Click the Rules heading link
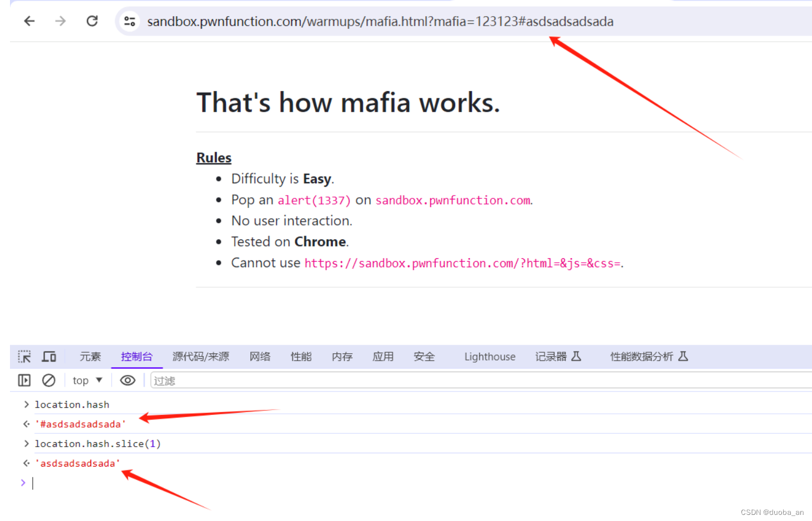 pyautogui.click(x=214, y=157)
